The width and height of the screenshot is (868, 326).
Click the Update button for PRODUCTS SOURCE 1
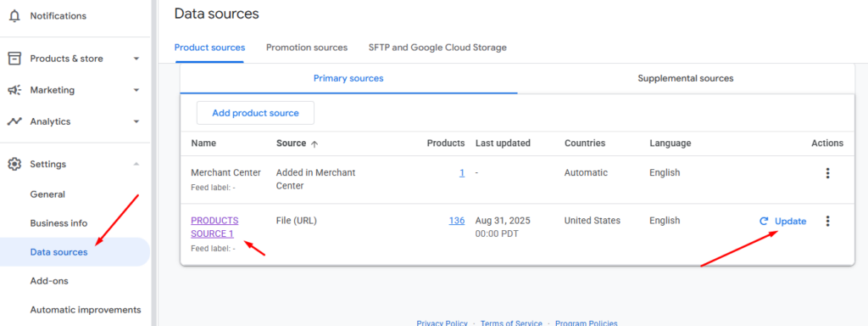click(782, 222)
